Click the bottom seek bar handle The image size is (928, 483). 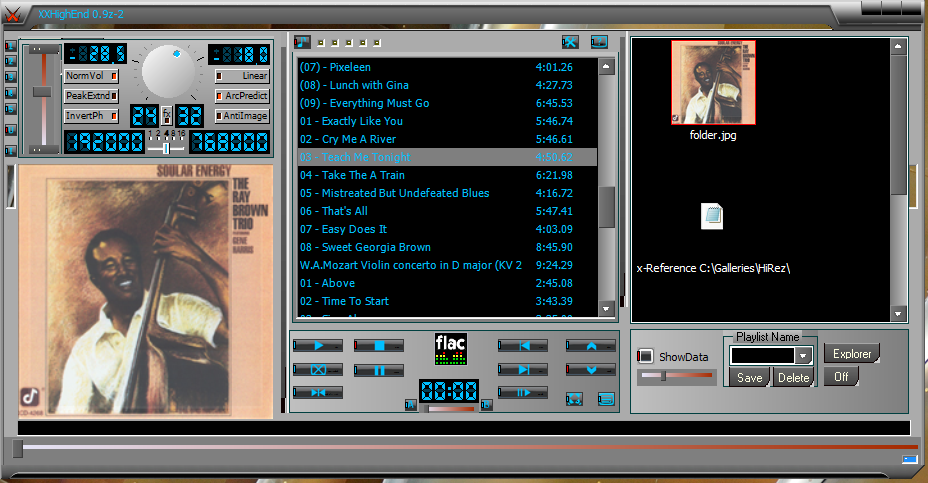coord(18,449)
